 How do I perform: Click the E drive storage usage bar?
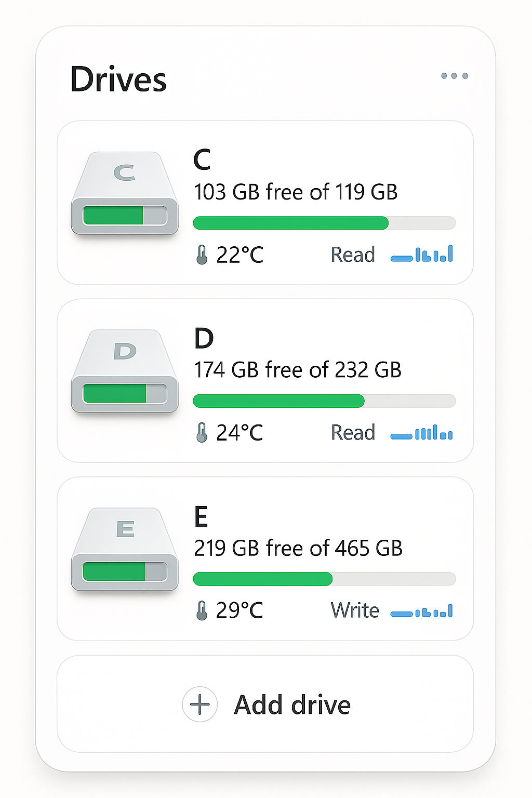coord(324,579)
